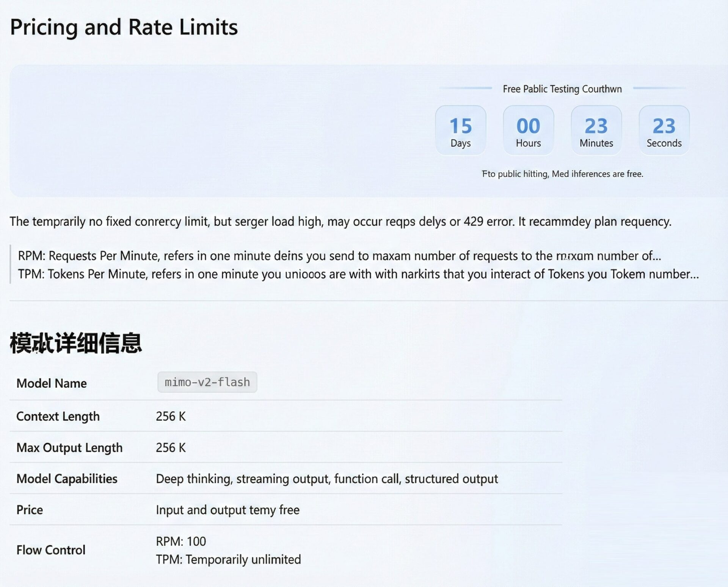Click the 23 Seconds countdown box
The width and height of the screenshot is (728, 587).
(x=664, y=130)
